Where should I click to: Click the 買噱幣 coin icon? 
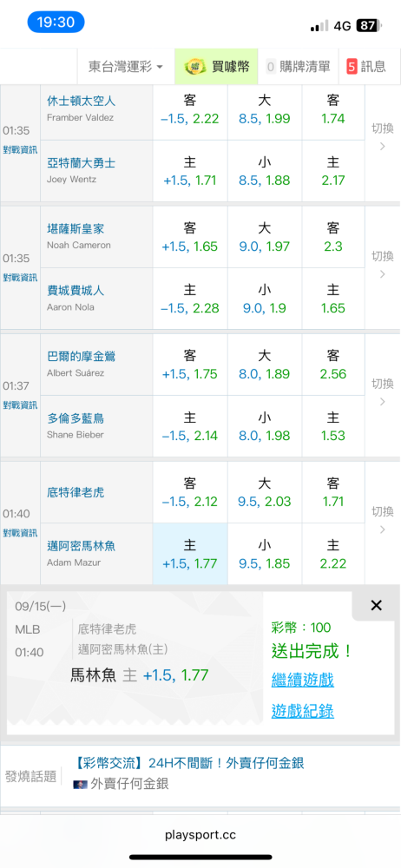click(x=195, y=67)
